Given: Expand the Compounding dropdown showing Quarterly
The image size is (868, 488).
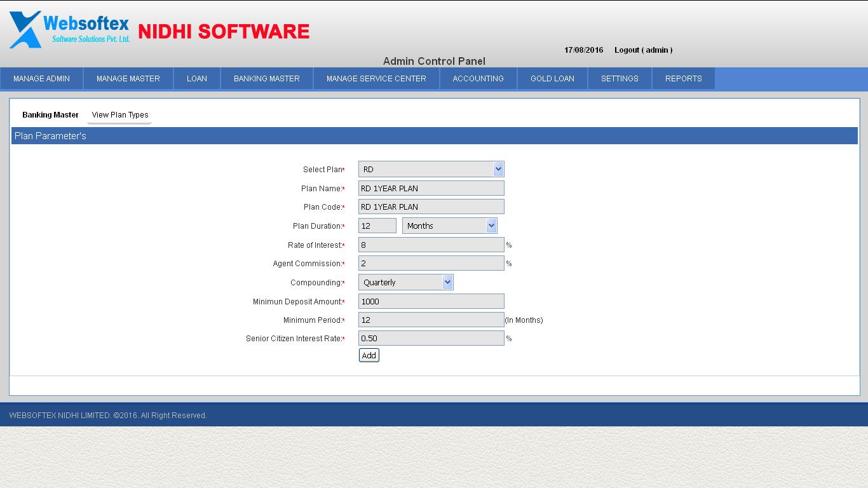Looking at the screenshot, I should pos(406,282).
